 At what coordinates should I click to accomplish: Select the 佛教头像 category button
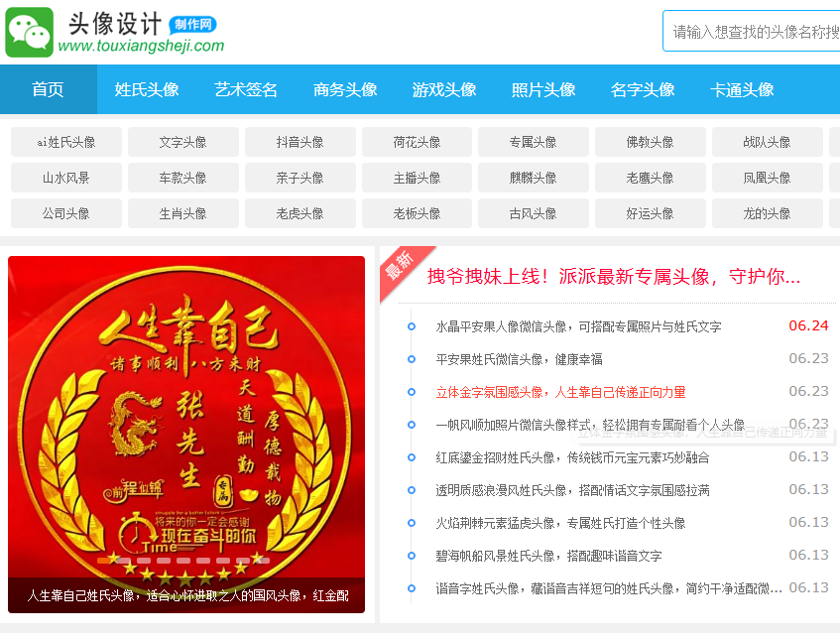pyautogui.click(x=651, y=142)
